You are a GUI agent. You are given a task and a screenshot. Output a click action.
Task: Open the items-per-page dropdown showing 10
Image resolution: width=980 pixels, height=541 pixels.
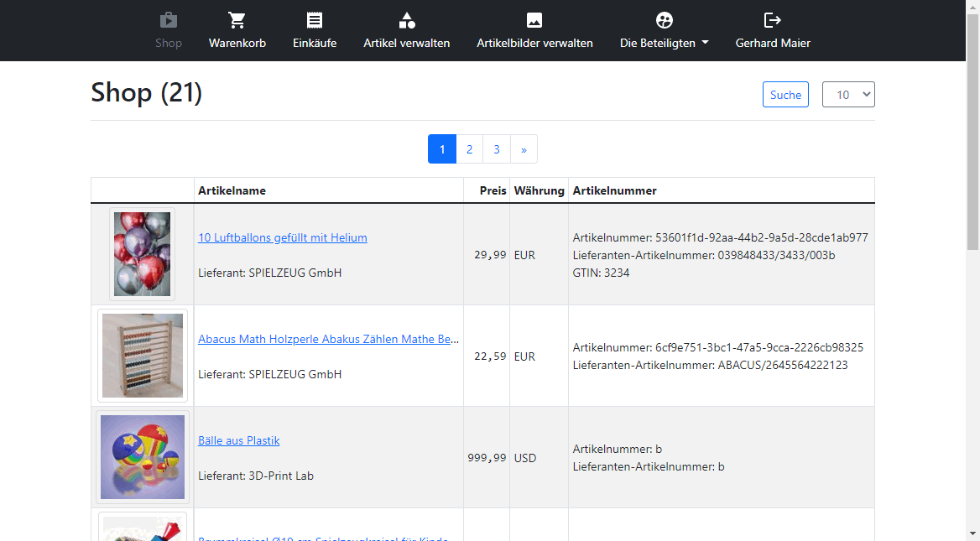coord(848,95)
